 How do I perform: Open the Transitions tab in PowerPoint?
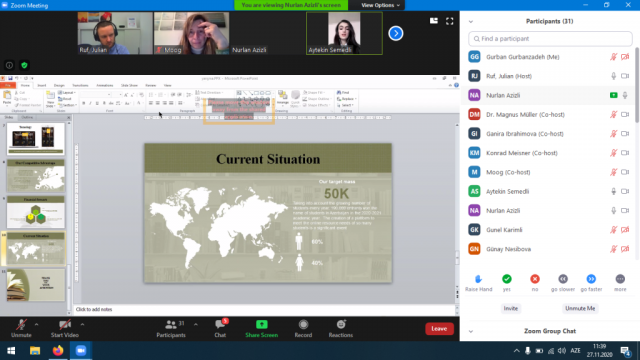80,86
